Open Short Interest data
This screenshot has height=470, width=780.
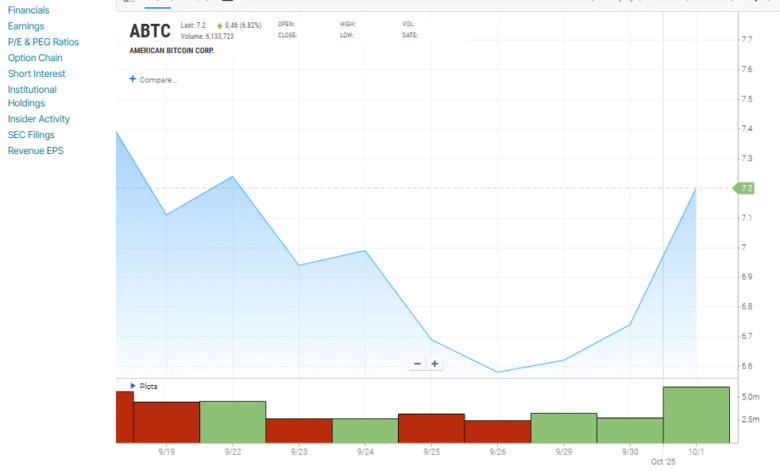click(x=37, y=74)
